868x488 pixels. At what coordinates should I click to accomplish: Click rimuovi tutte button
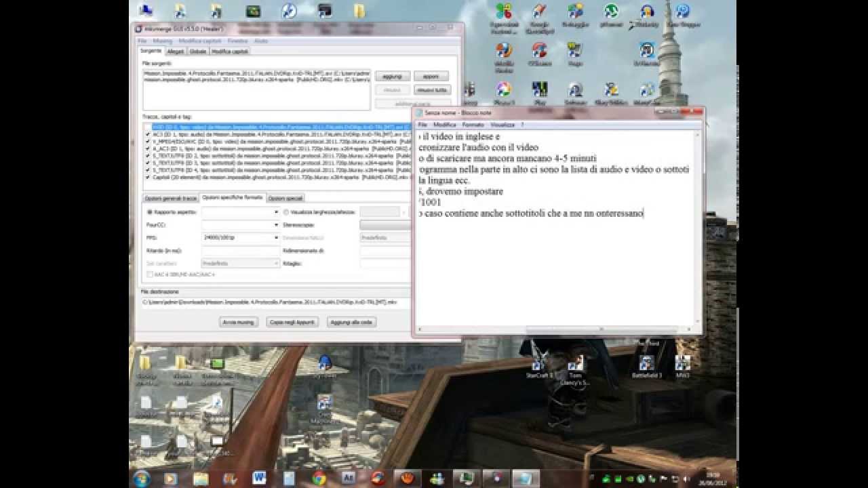point(432,90)
